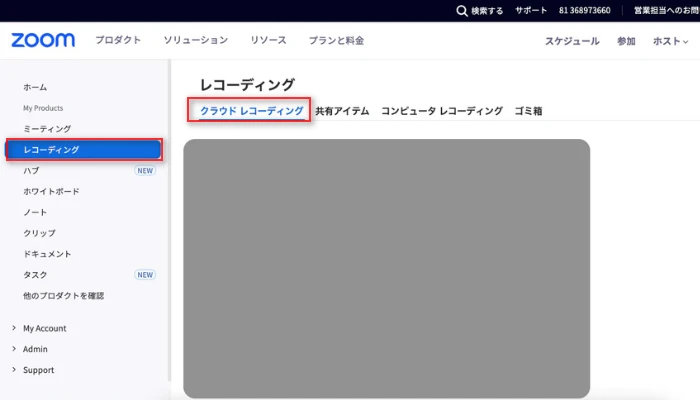Open ノート in sidebar
The width and height of the screenshot is (700, 400).
35,212
